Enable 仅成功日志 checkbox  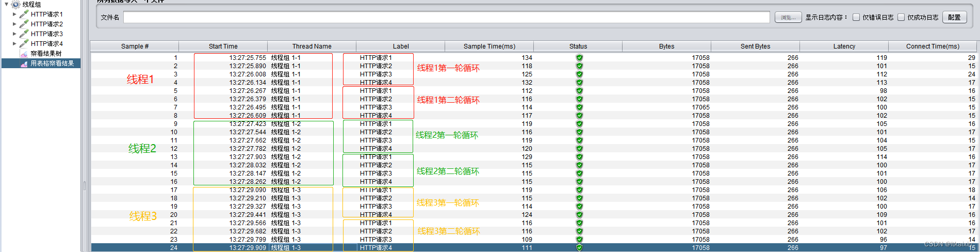901,17
